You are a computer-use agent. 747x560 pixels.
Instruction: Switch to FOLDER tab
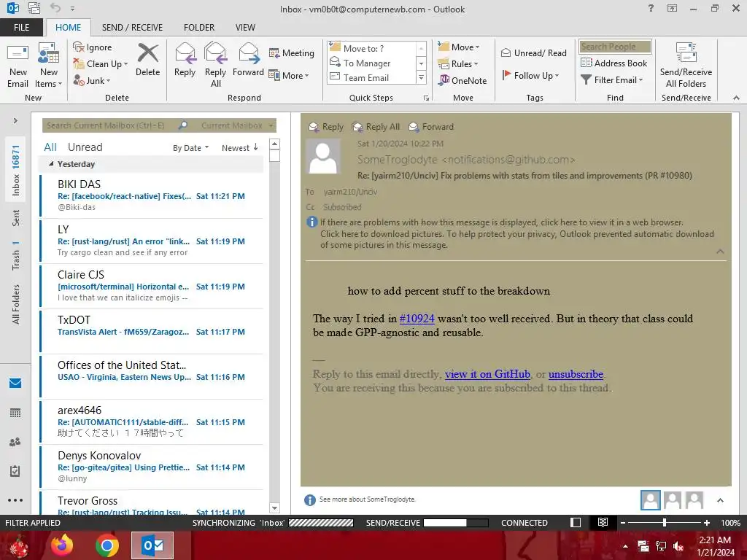[x=198, y=28]
